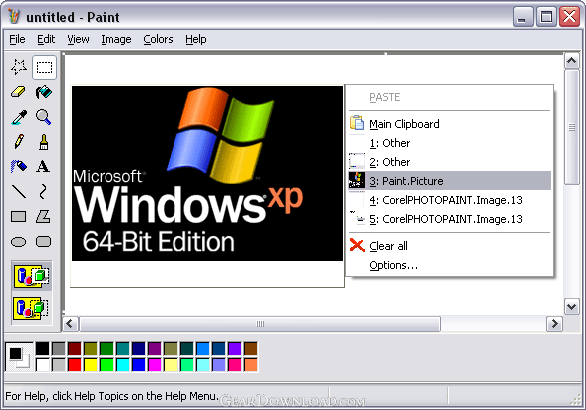Select the Airbrush spray tool
Screen dimensions: 586x410
19,166
